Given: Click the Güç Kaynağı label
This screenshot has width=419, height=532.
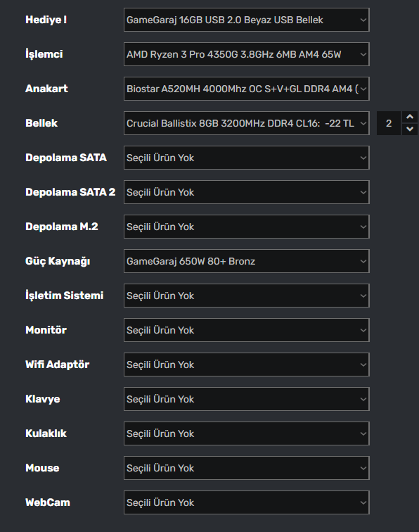Looking at the screenshot, I should pyautogui.click(x=58, y=261).
